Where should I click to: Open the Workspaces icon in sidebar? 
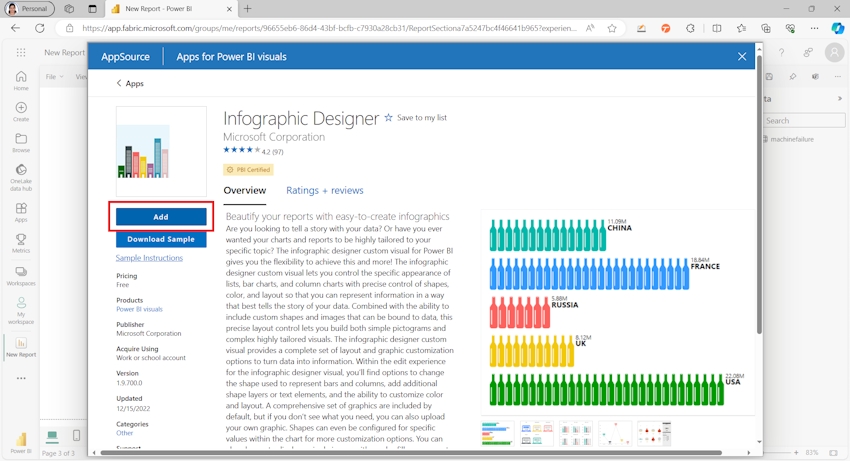[21, 276]
